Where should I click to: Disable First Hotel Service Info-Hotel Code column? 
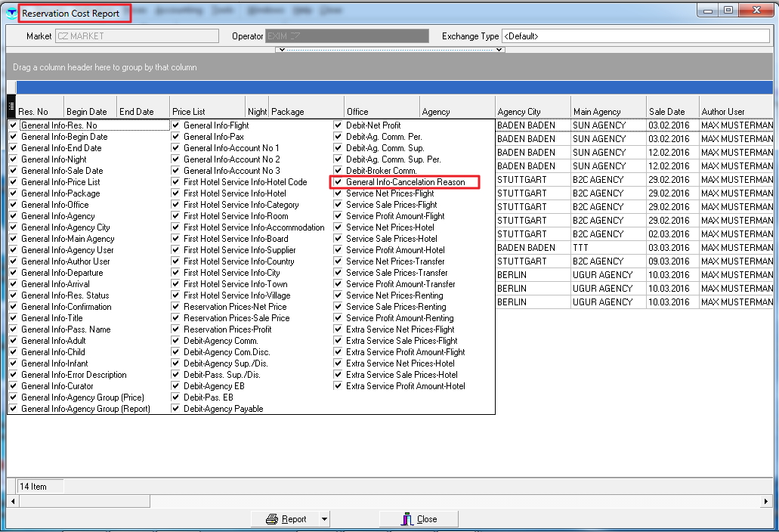click(176, 182)
